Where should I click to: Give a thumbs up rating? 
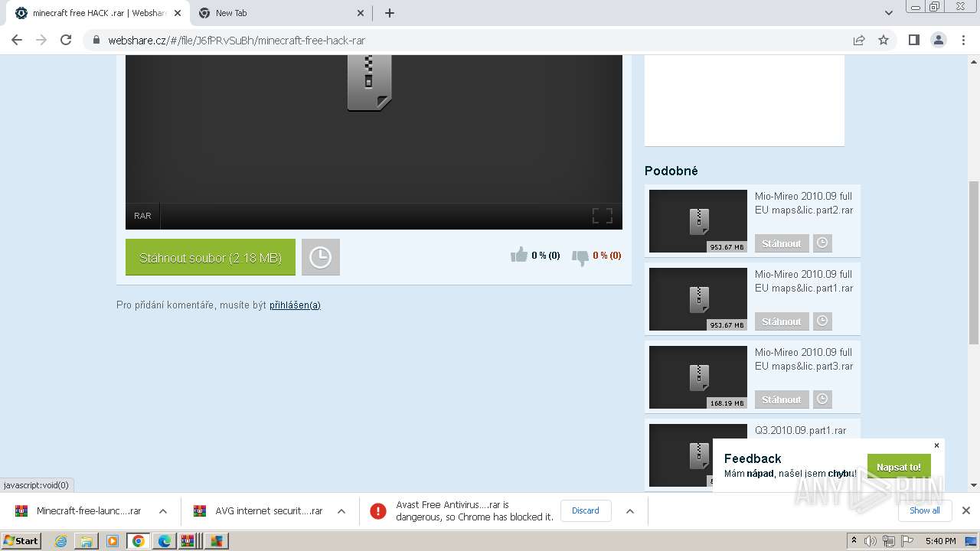[519, 255]
